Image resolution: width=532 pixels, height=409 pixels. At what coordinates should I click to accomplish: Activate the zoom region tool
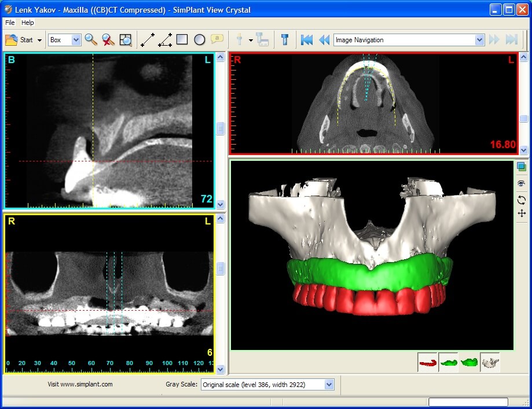pyautogui.click(x=126, y=39)
